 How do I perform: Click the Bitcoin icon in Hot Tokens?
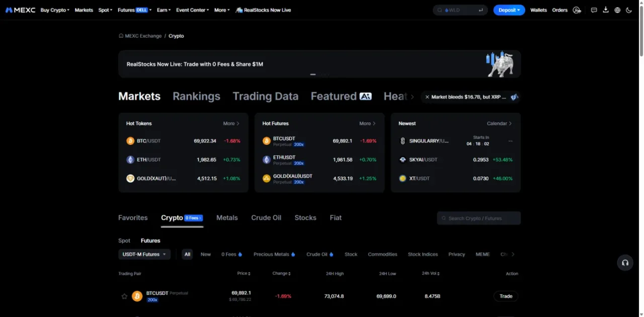click(130, 141)
